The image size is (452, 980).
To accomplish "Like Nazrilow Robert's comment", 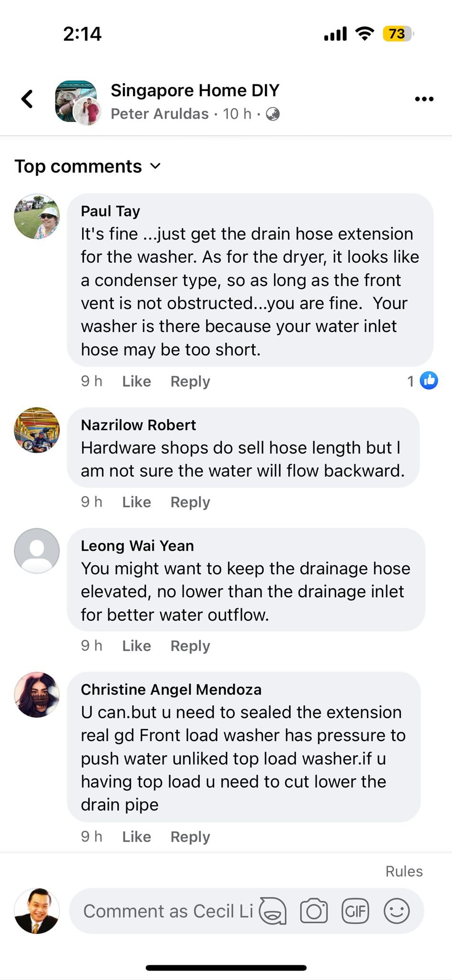I will [x=136, y=502].
